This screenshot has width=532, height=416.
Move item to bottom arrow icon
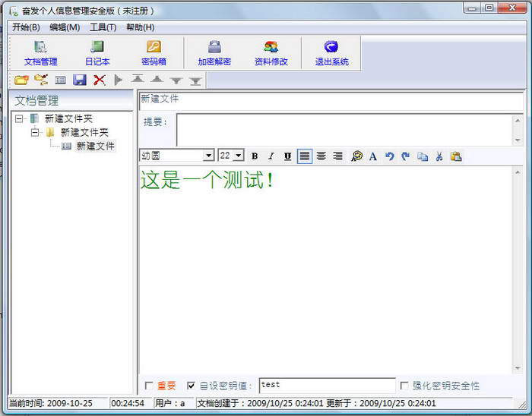pyautogui.click(x=195, y=81)
